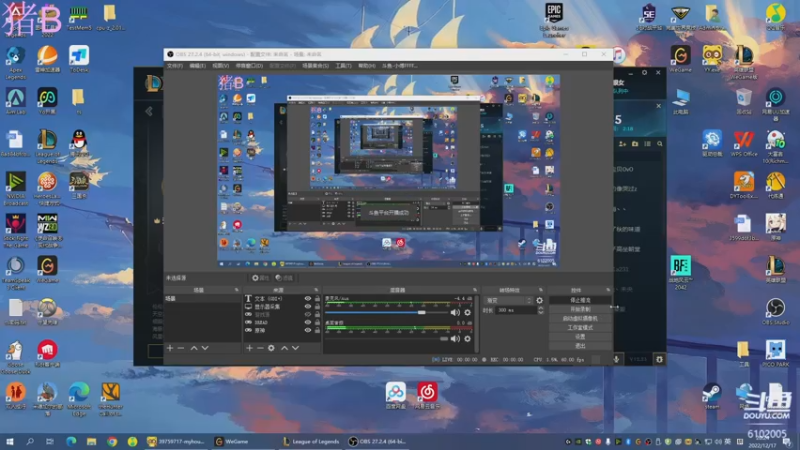Open the 场景集合(S) menu

315,66
